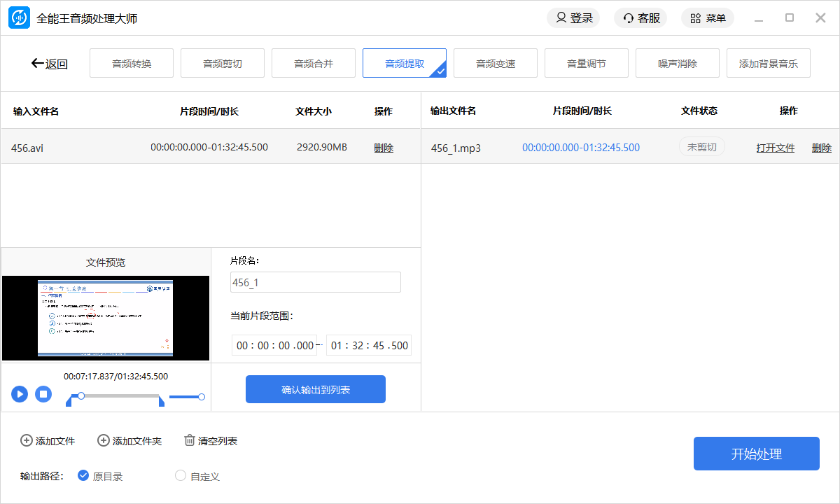Open the 音频变速 tab
This screenshot has height=504, width=840.
click(x=495, y=64)
